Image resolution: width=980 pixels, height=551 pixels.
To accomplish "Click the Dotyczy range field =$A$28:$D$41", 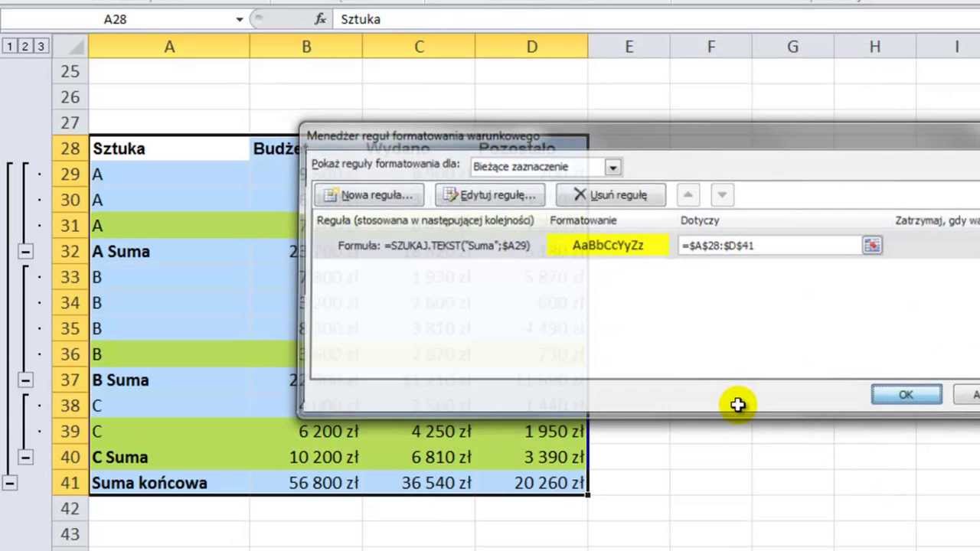I will [x=769, y=246].
